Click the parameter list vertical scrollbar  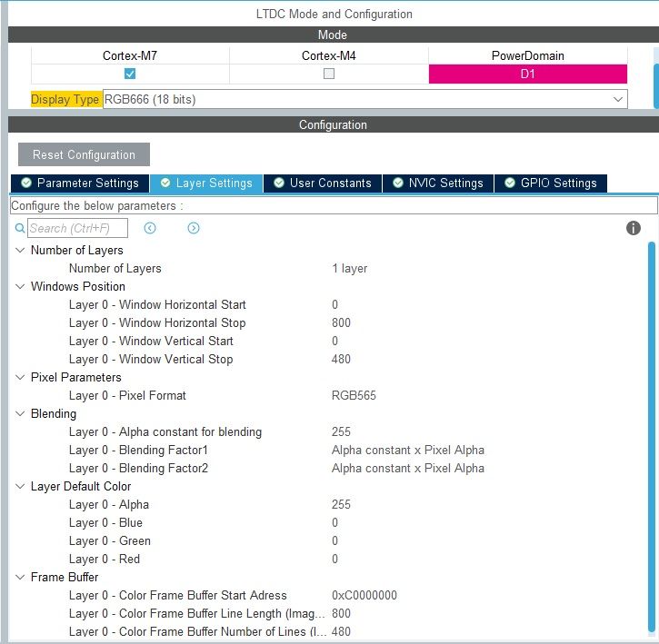652,437
